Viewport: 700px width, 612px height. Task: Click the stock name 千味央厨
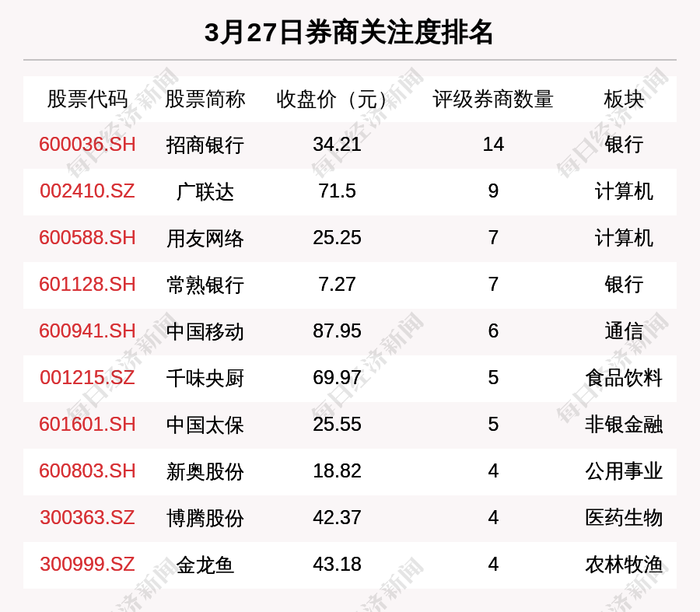pos(205,378)
